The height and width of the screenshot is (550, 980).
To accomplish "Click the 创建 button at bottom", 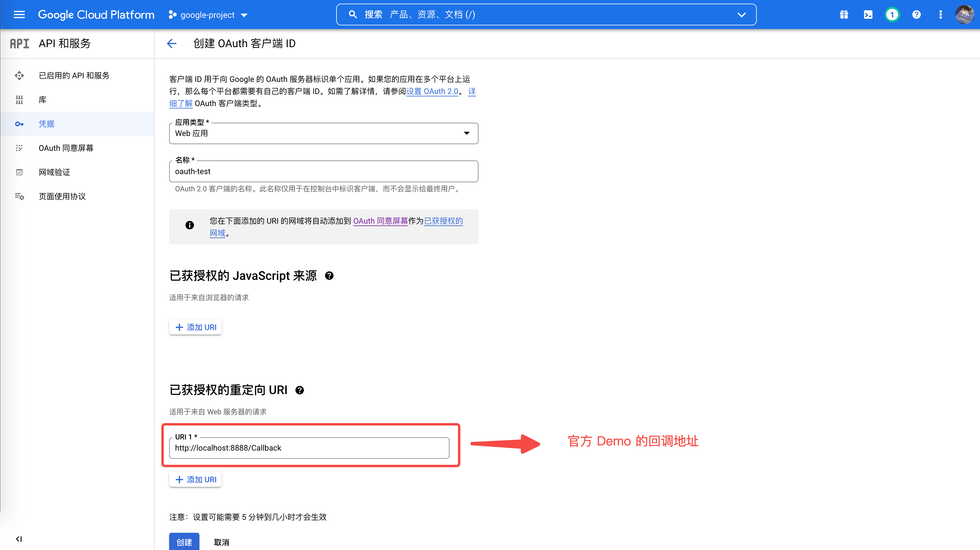I will coord(184,542).
